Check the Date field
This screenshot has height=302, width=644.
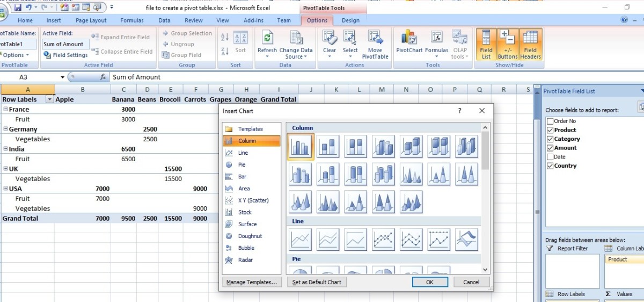click(550, 157)
